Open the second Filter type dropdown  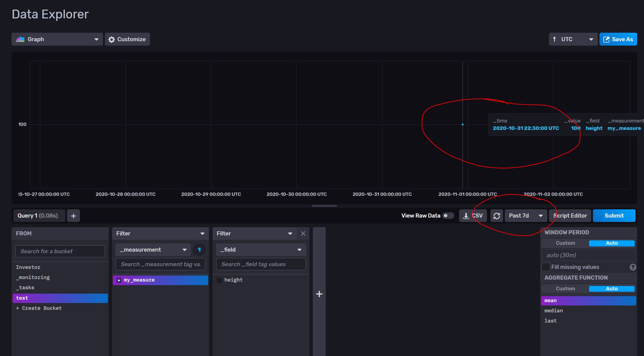(255, 233)
